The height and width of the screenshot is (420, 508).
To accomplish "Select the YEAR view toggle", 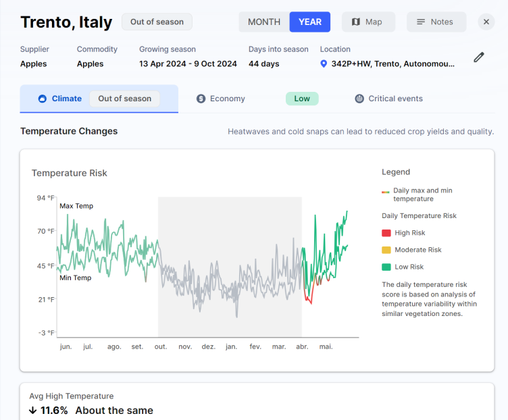I will (310, 22).
